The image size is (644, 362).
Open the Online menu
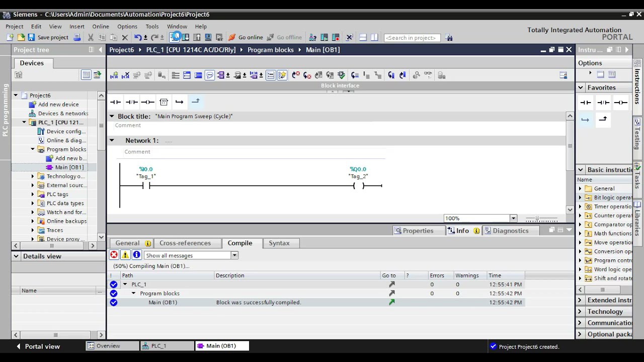coord(101,26)
